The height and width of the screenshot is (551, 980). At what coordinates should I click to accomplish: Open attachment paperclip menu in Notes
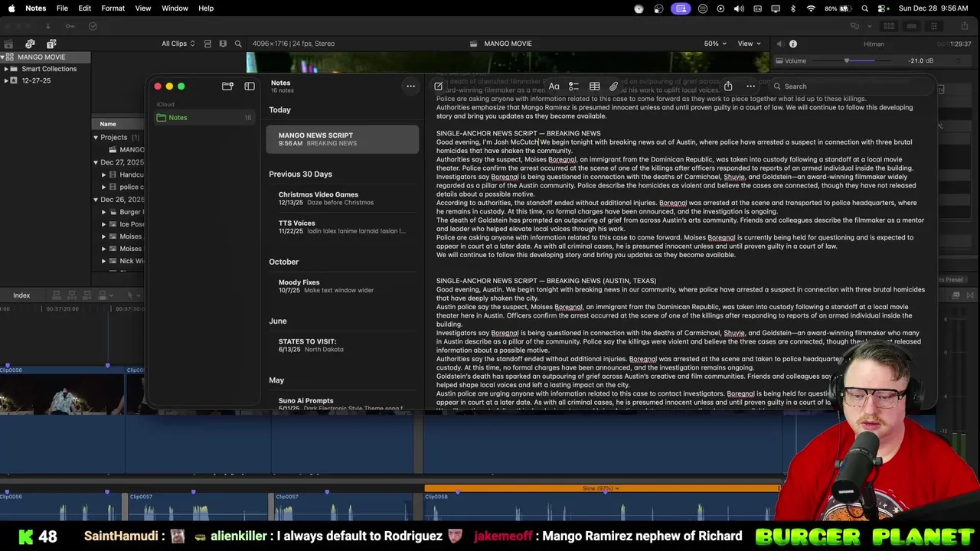click(614, 86)
